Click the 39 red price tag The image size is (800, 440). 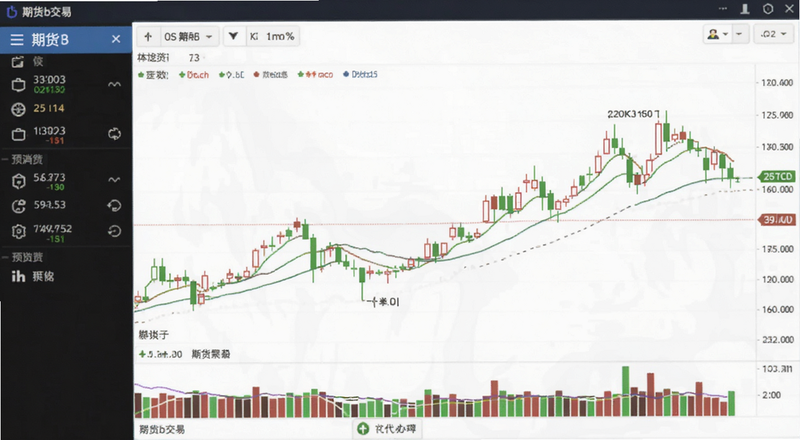(x=777, y=220)
